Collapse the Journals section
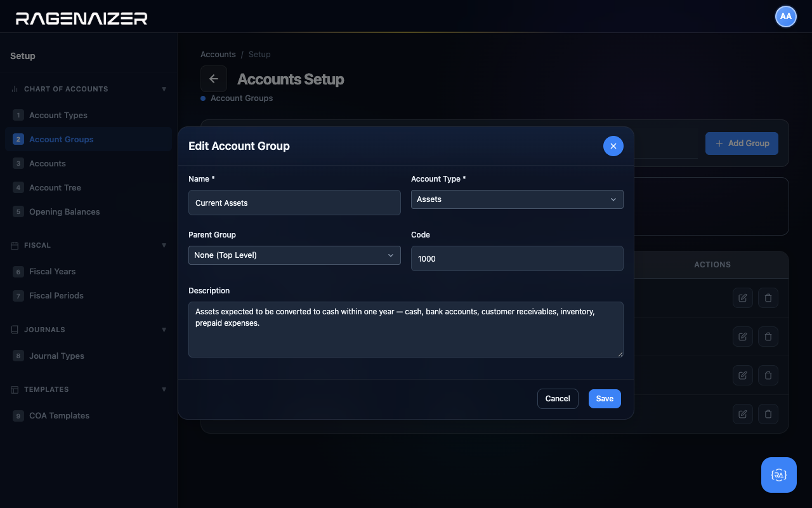 click(164, 330)
